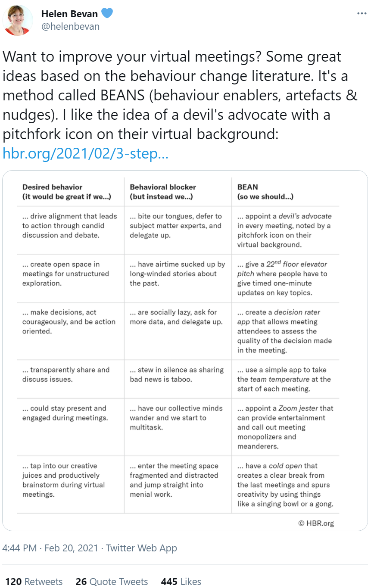The width and height of the screenshot is (374, 588).
Task: Show the 26 Quote Tweets
Action: point(112,582)
